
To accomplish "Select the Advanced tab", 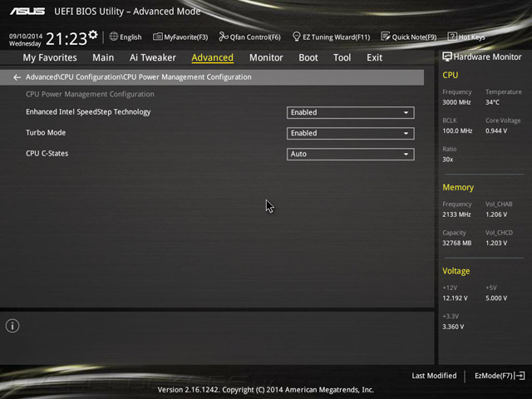I will [213, 57].
